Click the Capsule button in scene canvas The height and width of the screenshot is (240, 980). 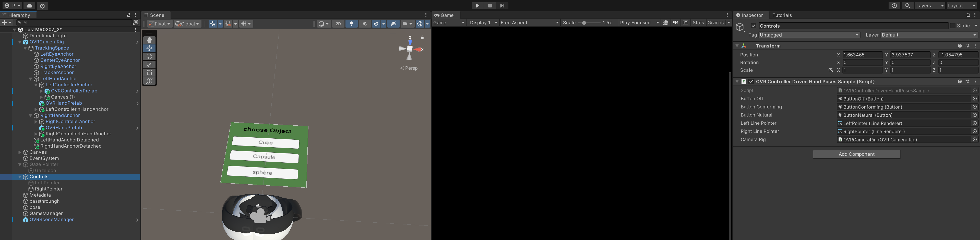264,157
